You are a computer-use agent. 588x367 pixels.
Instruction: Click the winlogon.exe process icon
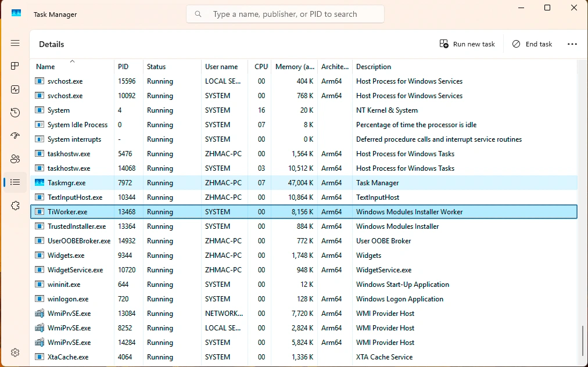(40, 299)
